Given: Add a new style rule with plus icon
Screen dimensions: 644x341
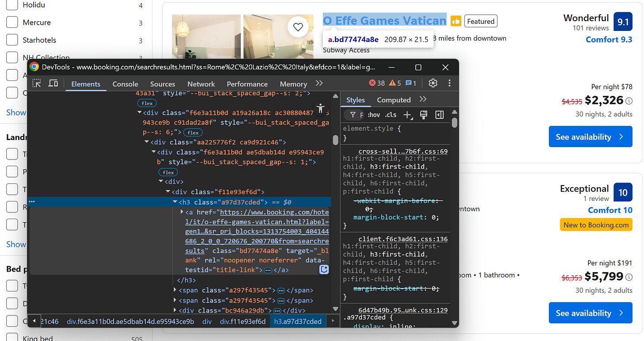Looking at the screenshot, I should (x=407, y=115).
